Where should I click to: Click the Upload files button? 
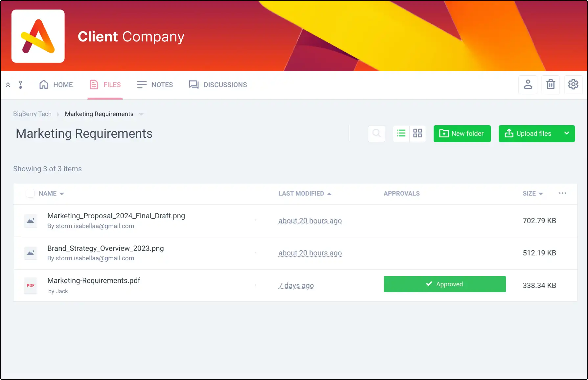pos(528,134)
